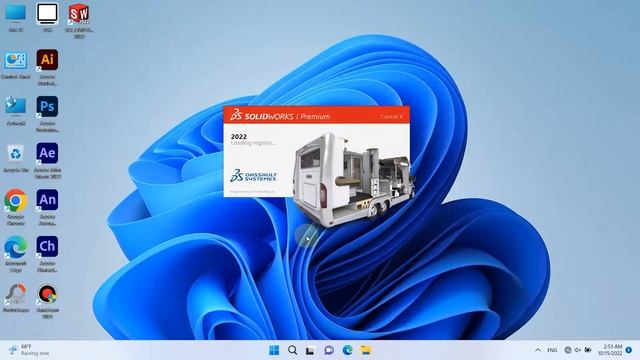Cancel the SOLIDWORKS splash screen loading
Image resolution: width=640 pixels, height=360 pixels.
(x=391, y=117)
